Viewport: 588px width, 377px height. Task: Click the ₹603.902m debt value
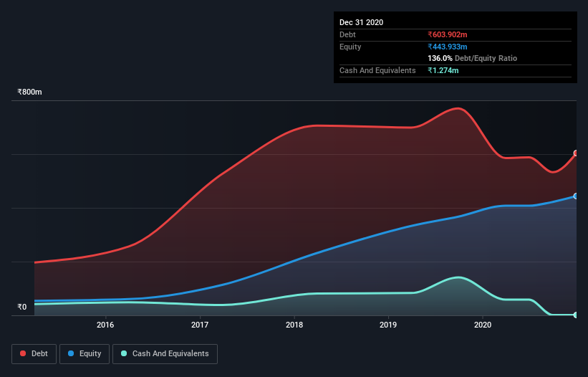pos(448,34)
